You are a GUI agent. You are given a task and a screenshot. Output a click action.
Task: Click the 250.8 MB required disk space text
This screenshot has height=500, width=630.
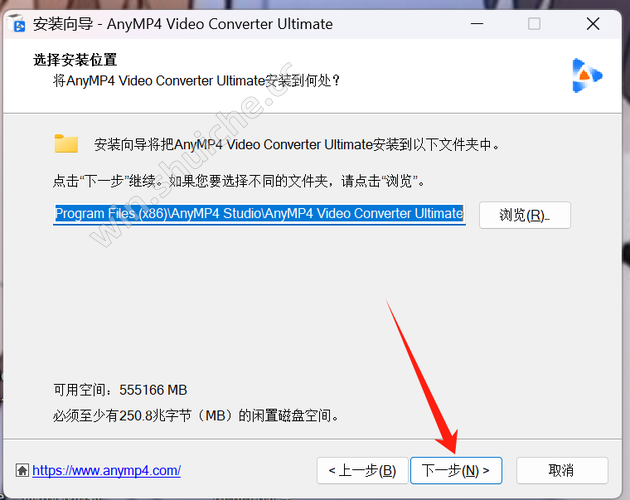pos(196,416)
